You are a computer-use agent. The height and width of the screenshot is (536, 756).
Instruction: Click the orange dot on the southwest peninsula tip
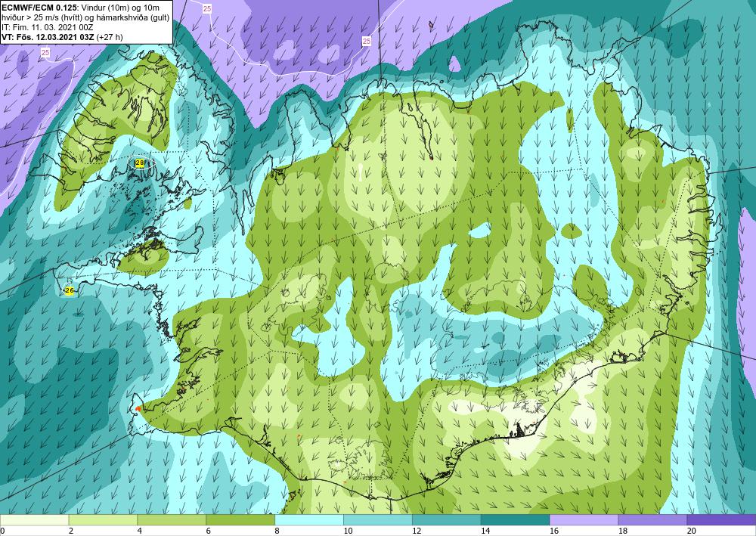(138, 409)
